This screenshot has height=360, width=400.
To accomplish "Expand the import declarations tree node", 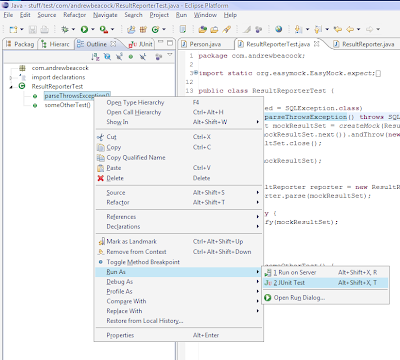I will (x=11, y=77).
